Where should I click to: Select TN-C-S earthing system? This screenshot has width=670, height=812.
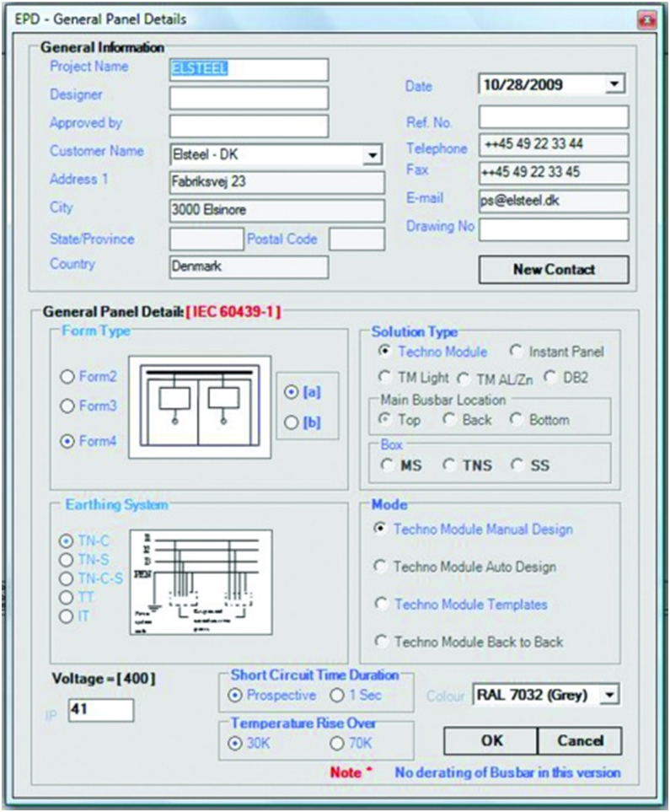(67, 578)
